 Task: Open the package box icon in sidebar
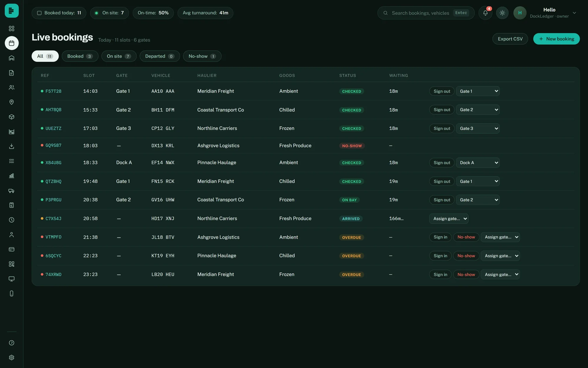[x=11, y=117]
